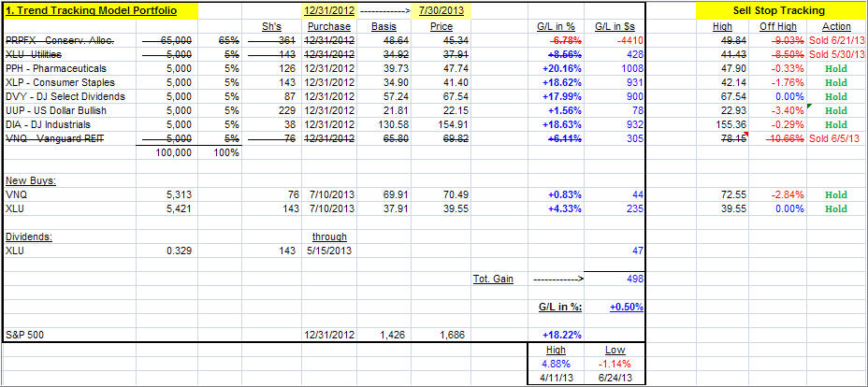Screen dimensions: 868x387
Task: Select the DIA - DJ Industrials cell
Action: click(x=70, y=124)
